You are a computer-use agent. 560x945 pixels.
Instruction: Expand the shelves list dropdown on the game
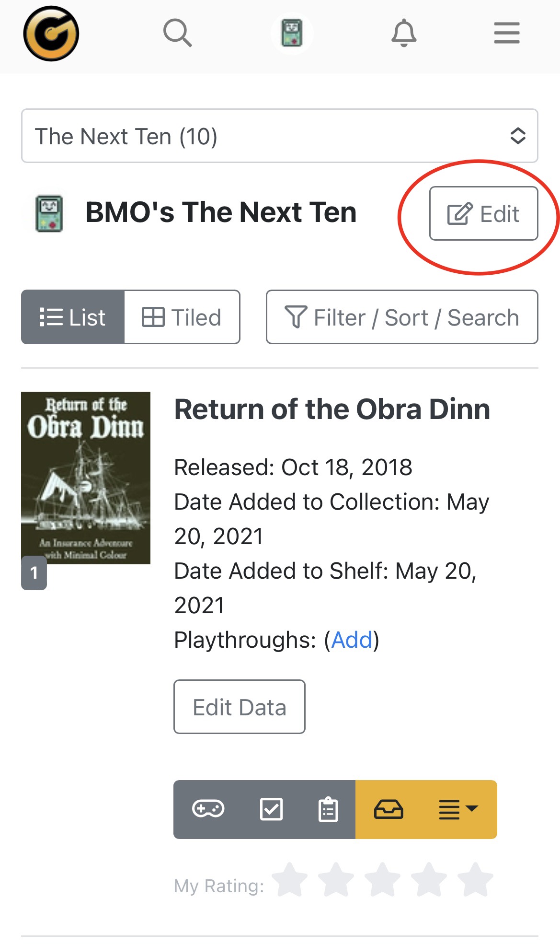coord(458,809)
